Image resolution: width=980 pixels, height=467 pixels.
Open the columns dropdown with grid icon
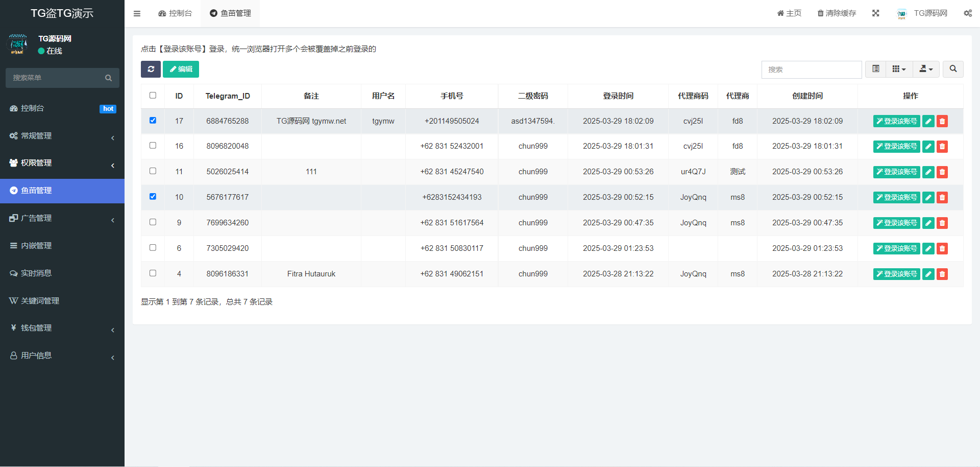click(899, 69)
